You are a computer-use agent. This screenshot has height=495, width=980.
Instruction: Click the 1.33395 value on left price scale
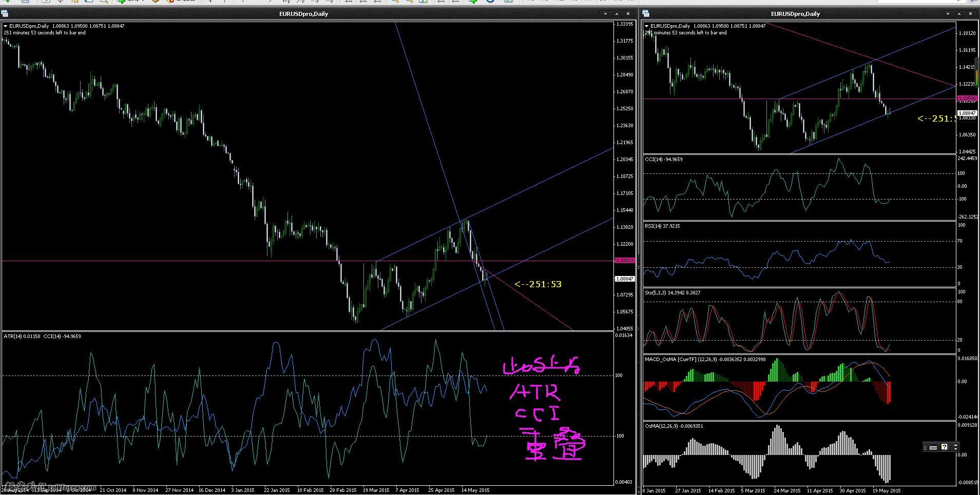point(624,24)
